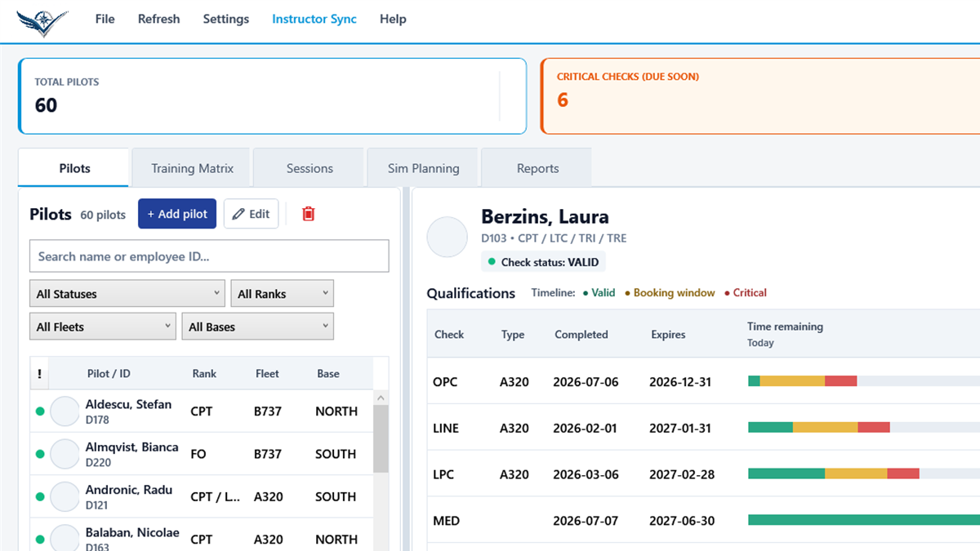This screenshot has width=980, height=551.
Task: Open the All Bases dropdown
Action: [x=258, y=327]
